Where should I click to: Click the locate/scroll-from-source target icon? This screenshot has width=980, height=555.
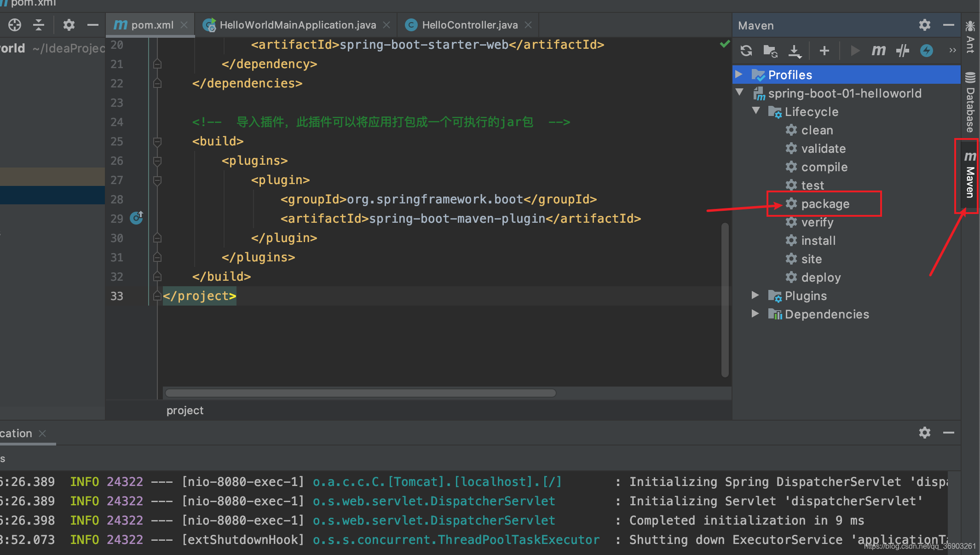click(x=15, y=25)
